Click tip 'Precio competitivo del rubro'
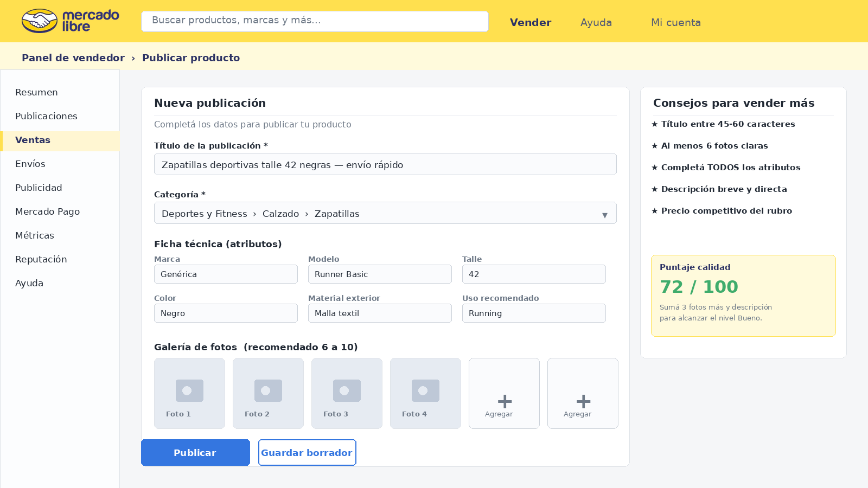Viewport: 868px width, 488px height. tap(722, 210)
